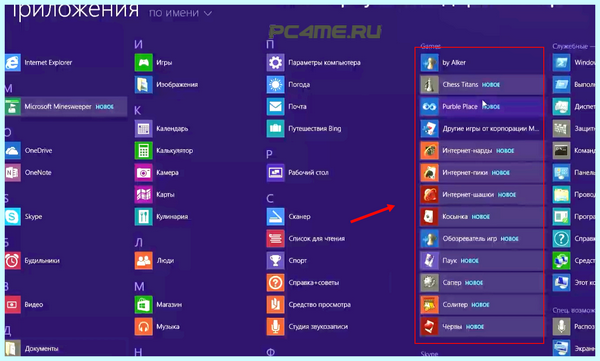Image resolution: width=600 pixels, height=361 pixels.
Task: Open Спорт app icon
Action: point(276,261)
